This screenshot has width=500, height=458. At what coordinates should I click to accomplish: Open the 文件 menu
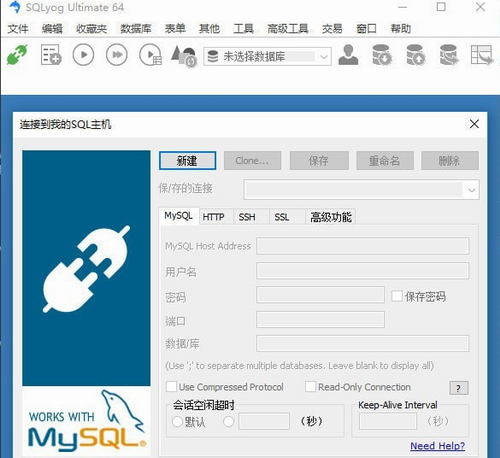(x=18, y=29)
